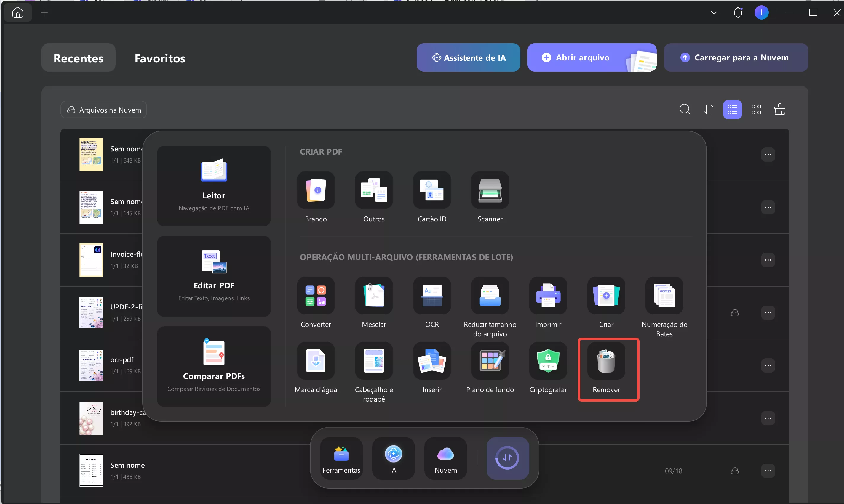Open the Criptografar encryption tool
This screenshot has height=504, width=844.
click(548, 361)
